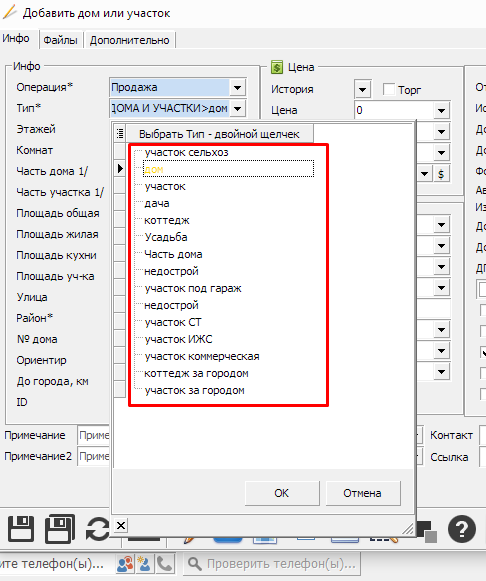The image size is (486, 581).
Task: Open help with the question mark icon
Action: [x=462, y=529]
